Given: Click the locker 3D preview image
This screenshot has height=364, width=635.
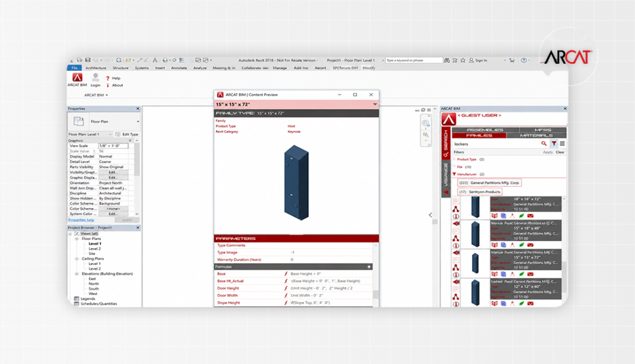Looking at the screenshot, I should click(x=296, y=182).
